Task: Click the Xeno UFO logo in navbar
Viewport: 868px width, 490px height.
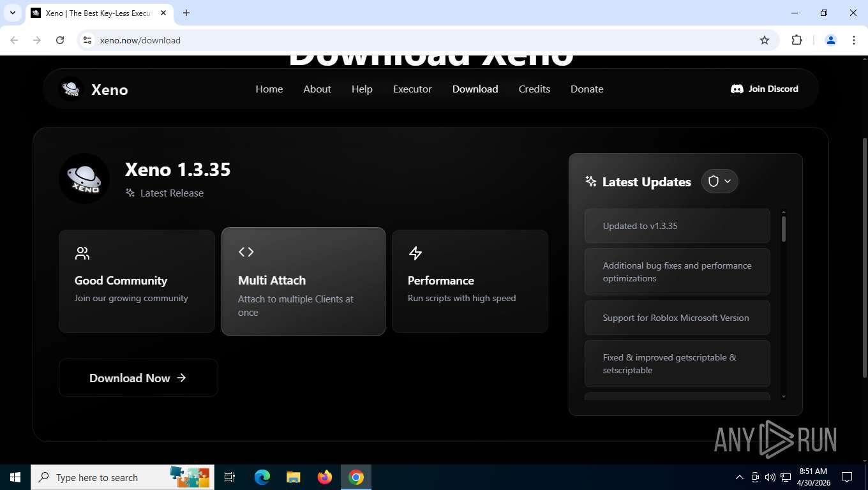Action: (x=71, y=89)
